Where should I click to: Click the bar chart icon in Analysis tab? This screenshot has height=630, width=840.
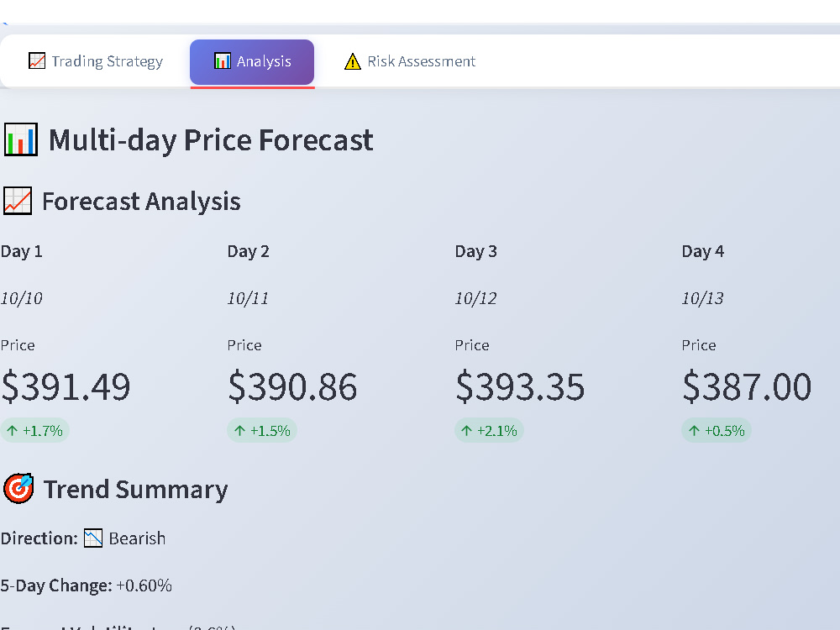[x=223, y=61]
